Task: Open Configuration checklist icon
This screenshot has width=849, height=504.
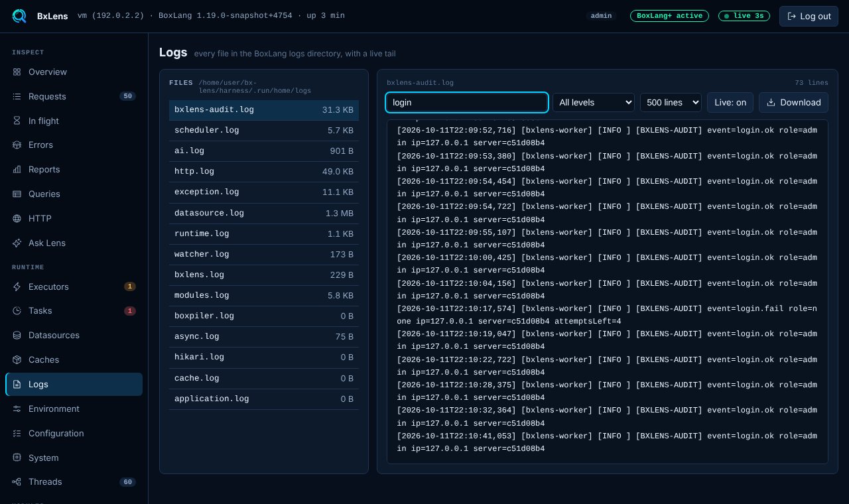Action: tap(17, 433)
